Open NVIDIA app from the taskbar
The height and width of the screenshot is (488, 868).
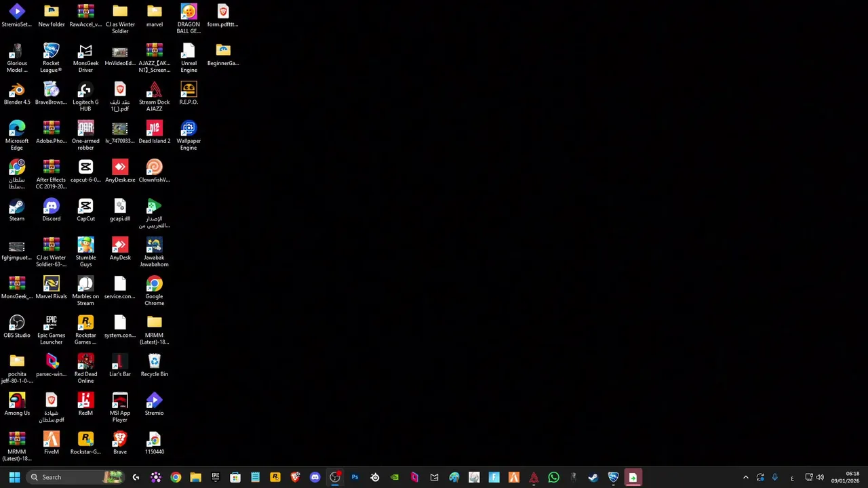tap(395, 477)
